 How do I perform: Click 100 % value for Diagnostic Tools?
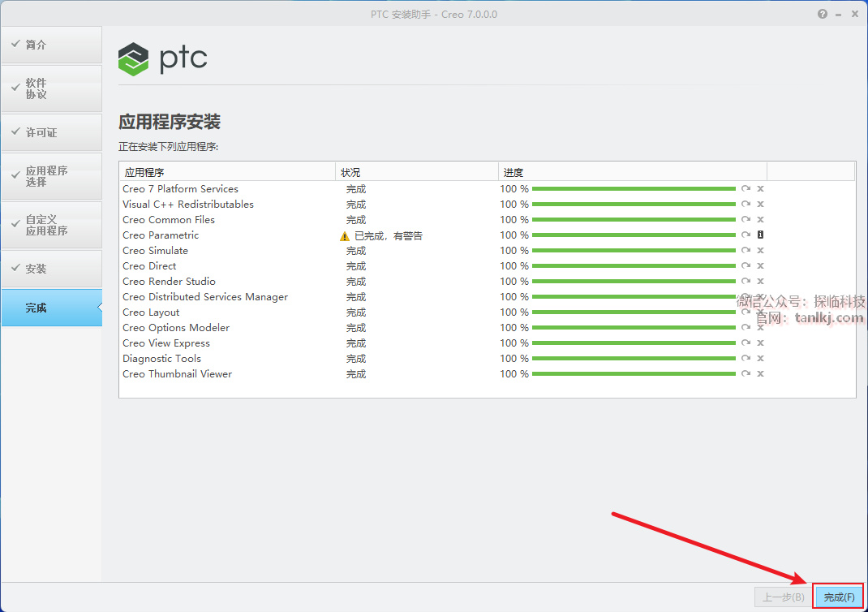click(x=514, y=358)
